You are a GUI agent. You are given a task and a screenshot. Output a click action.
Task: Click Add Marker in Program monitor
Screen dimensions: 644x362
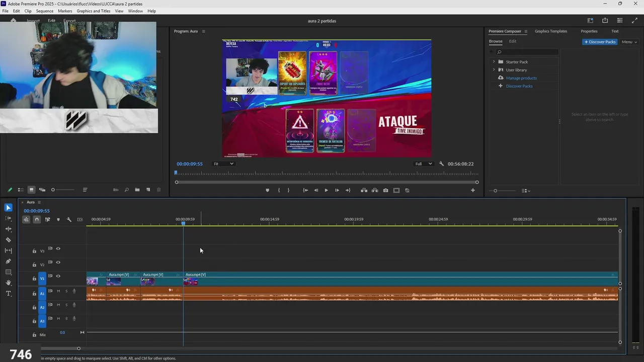267,190
